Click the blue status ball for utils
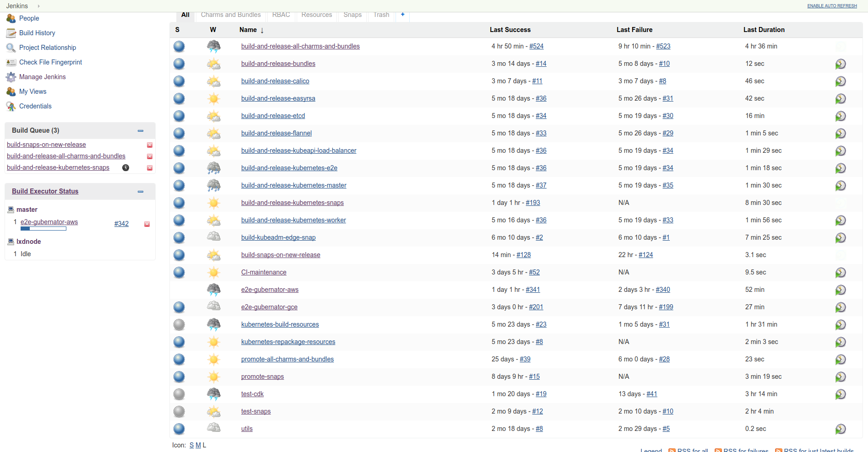Screen dimensions: 868x452 179,429
